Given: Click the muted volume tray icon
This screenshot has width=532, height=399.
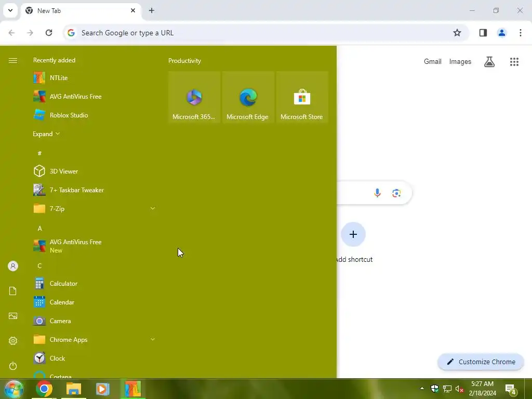Looking at the screenshot, I should coord(459,389).
